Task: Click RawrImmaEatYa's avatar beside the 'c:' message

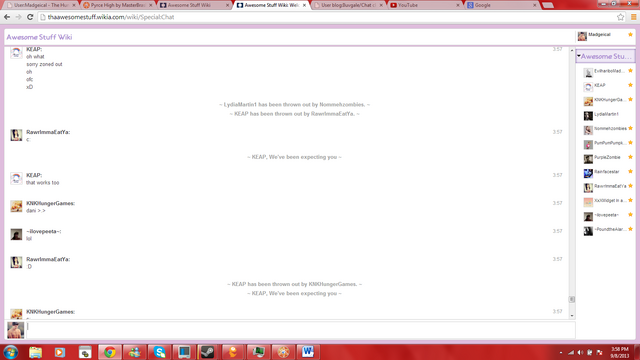Action: (16, 135)
